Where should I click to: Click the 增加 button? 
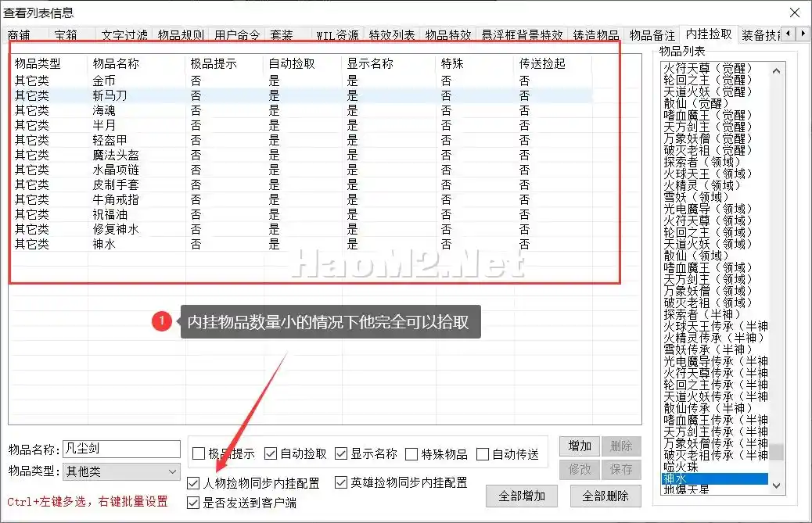point(580,446)
